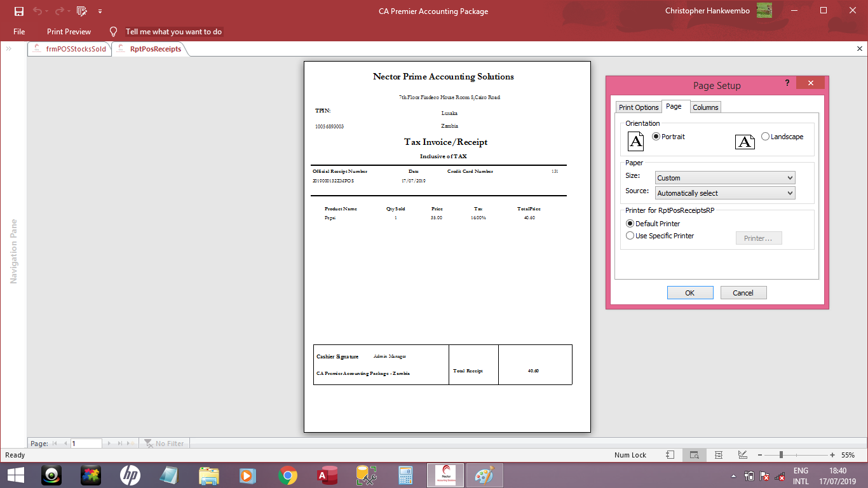Switch to Layout View in status bar
This screenshot has height=488, width=868.
coord(719,455)
